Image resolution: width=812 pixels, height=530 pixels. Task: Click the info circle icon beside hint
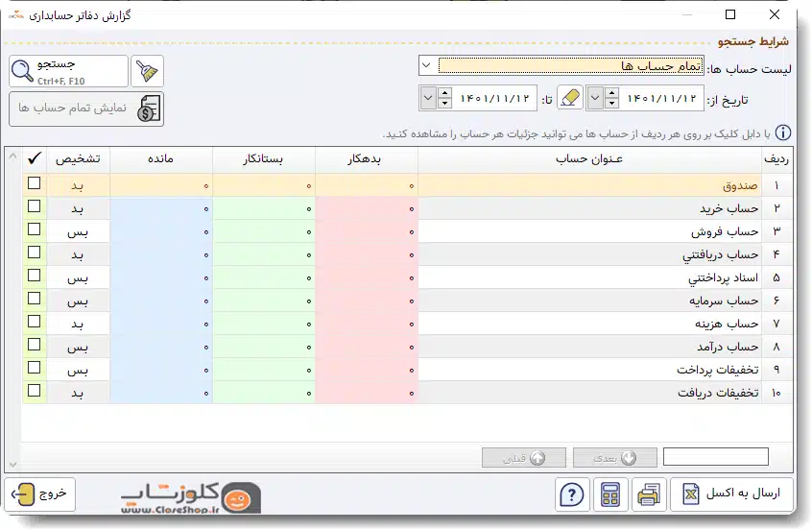[x=783, y=133]
